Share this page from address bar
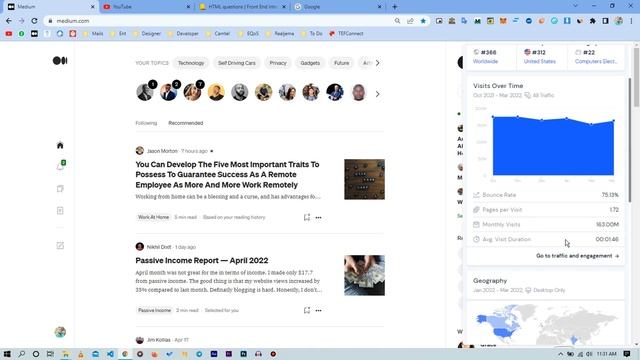Screen dimensions: 640x360 pos(410,21)
